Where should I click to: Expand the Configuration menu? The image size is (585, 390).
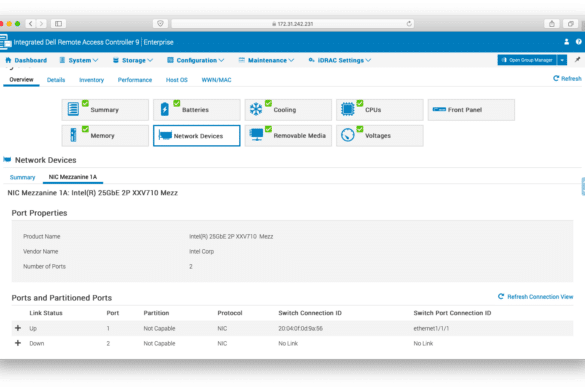(195, 60)
